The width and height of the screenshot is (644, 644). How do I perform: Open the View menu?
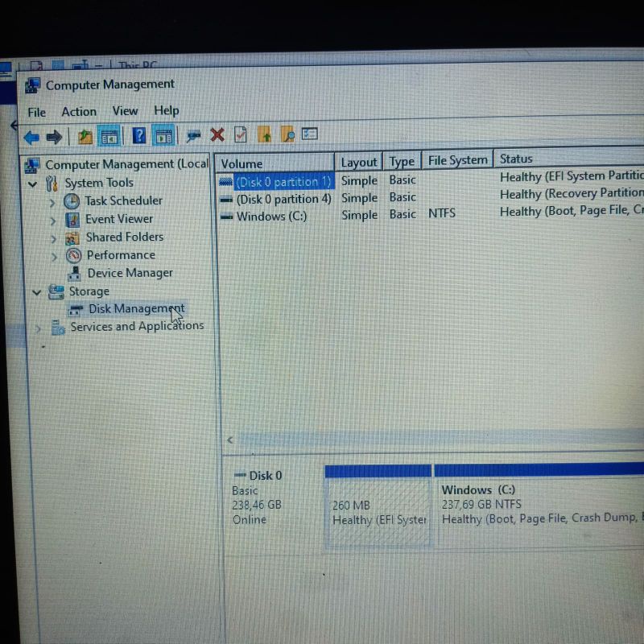tap(126, 111)
